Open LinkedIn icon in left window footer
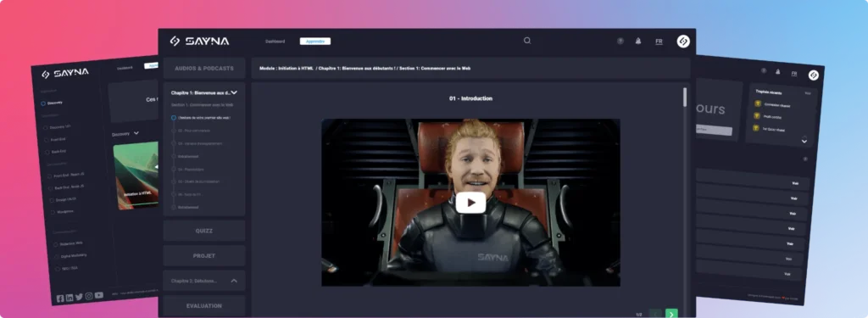 (70, 298)
